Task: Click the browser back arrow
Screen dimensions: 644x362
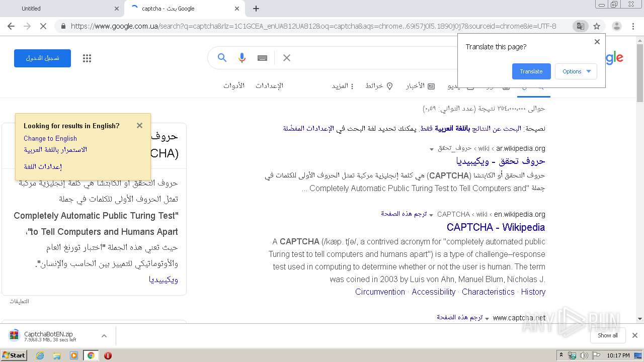Action: click(x=11, y=26)
